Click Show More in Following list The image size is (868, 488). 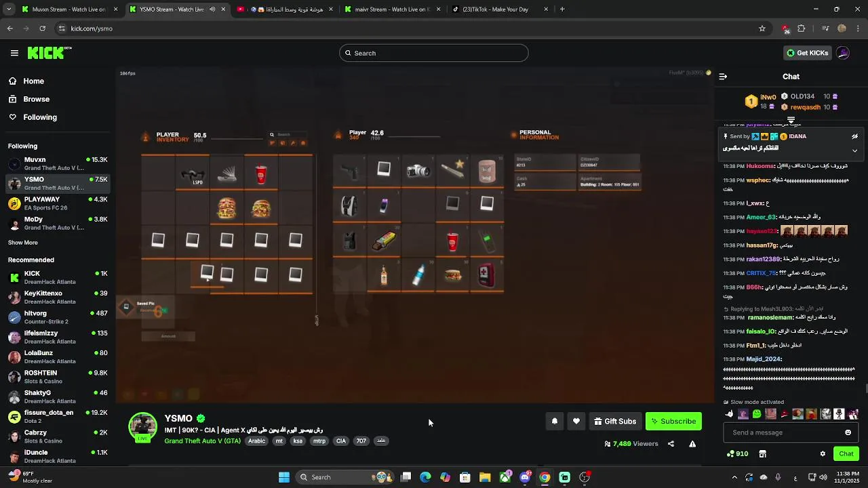(x=23, y=243)
